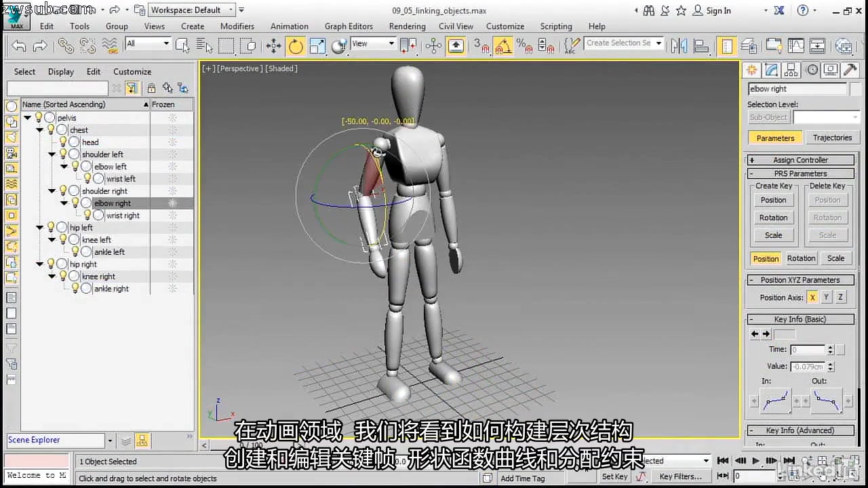This screenshot has width=868, height=488.
Task: Activate the Select and Move tool
Action: 273,47
